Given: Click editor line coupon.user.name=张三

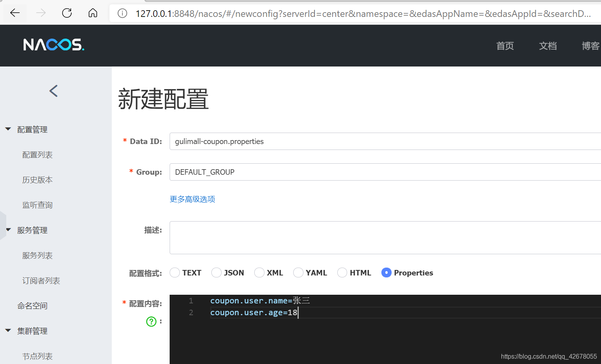Looking at the screenshot, I should (260, 301).
